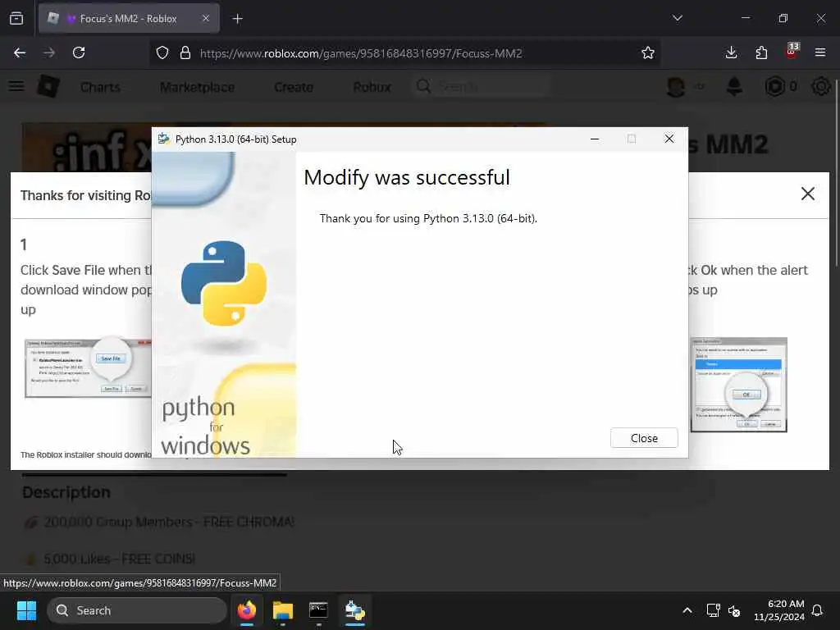The width and height of the screenshot is (840, 630).
Task: Click the Roblox logo home icon
Action: 48,86
